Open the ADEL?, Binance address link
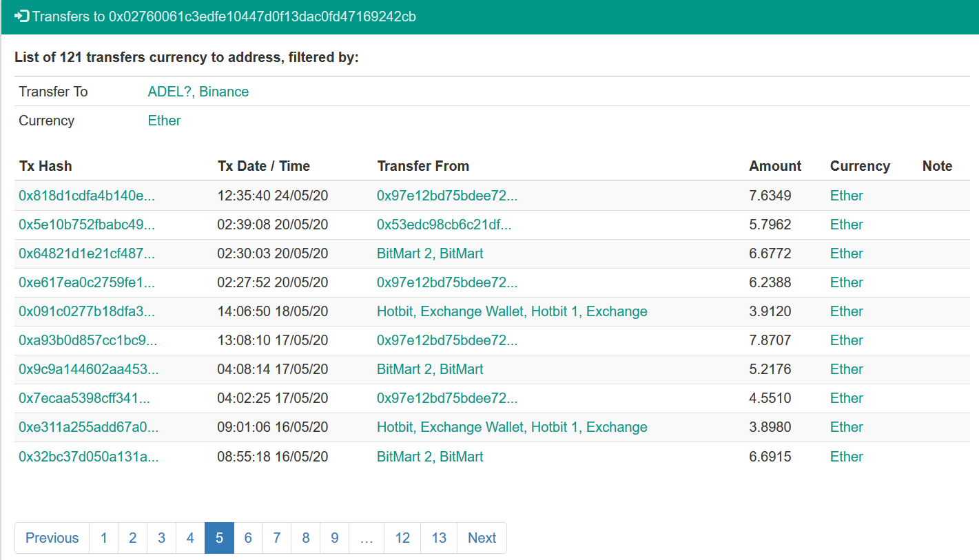The height and width of the screenshot is (560, 979). pyautogui.click(x=198, y=92)
